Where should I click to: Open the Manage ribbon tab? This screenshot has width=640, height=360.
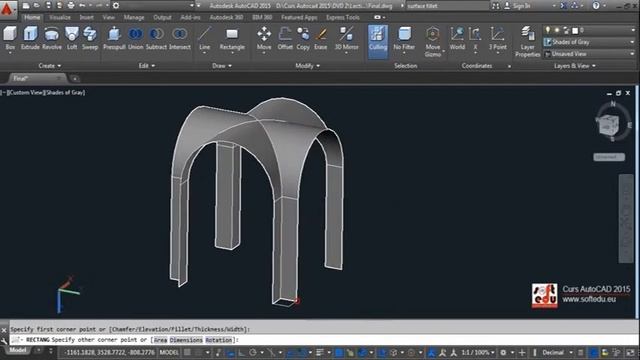click(x=134, y=18)
